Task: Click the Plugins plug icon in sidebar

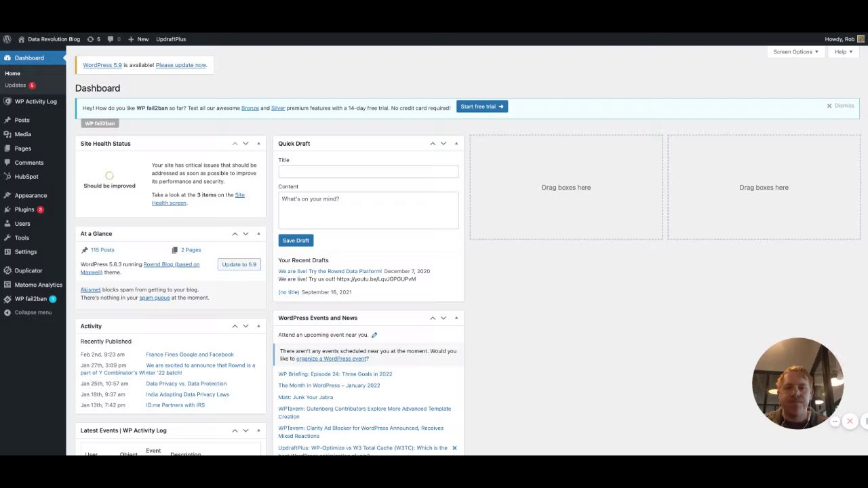Action: coord(7,209)
